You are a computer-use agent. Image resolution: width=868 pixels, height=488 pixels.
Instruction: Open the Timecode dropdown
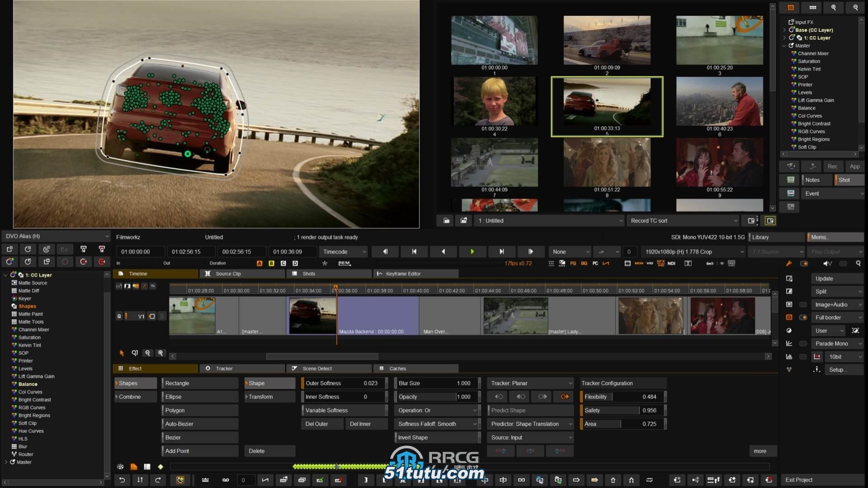coord(344,252)
